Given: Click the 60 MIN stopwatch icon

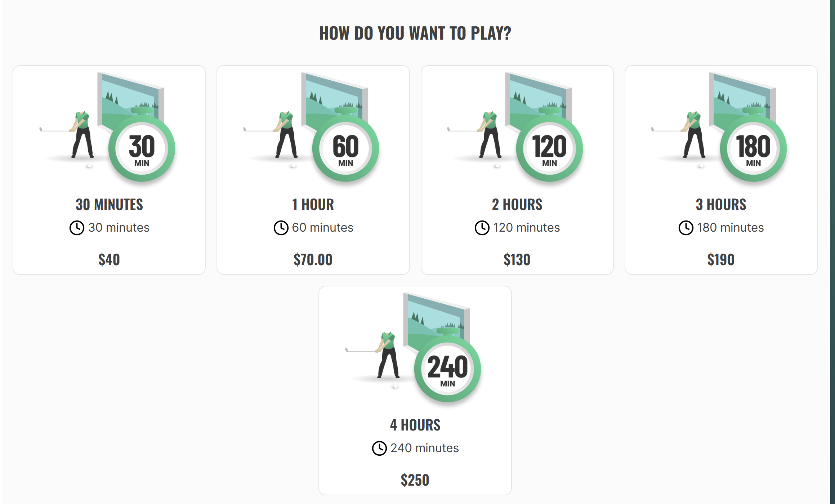Looking at the screenshot, I should [x=345, y=148].
